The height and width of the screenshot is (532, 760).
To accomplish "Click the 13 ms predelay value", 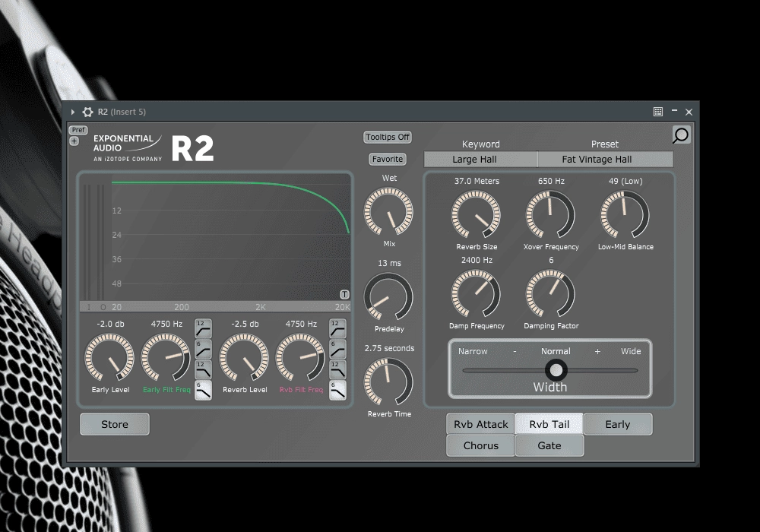I will click(x=389, y=263).
